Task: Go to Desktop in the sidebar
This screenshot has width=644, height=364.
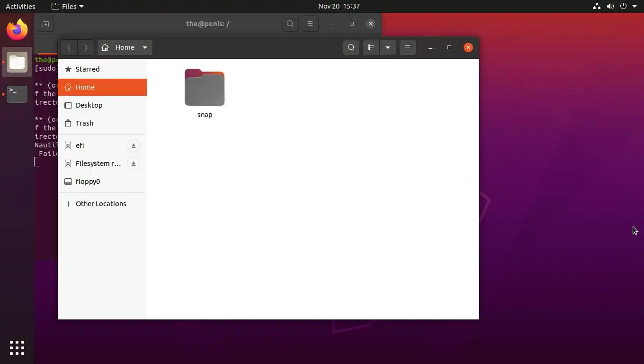Action: tap(102, 105)
